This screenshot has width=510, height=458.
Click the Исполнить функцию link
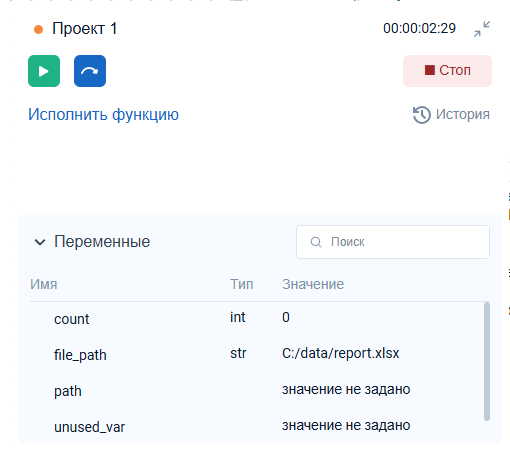tap(103, 114)
